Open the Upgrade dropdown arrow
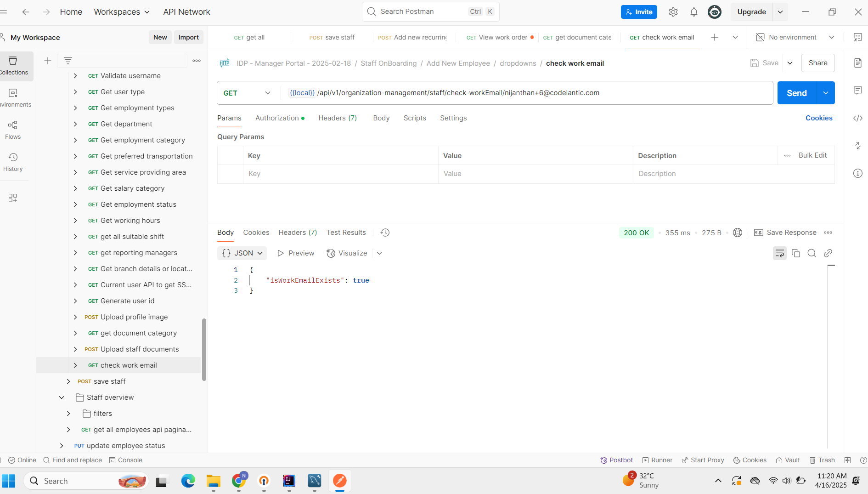Viewport: 868px width, 494px height. pyautogui.click(x=780, y=12)
